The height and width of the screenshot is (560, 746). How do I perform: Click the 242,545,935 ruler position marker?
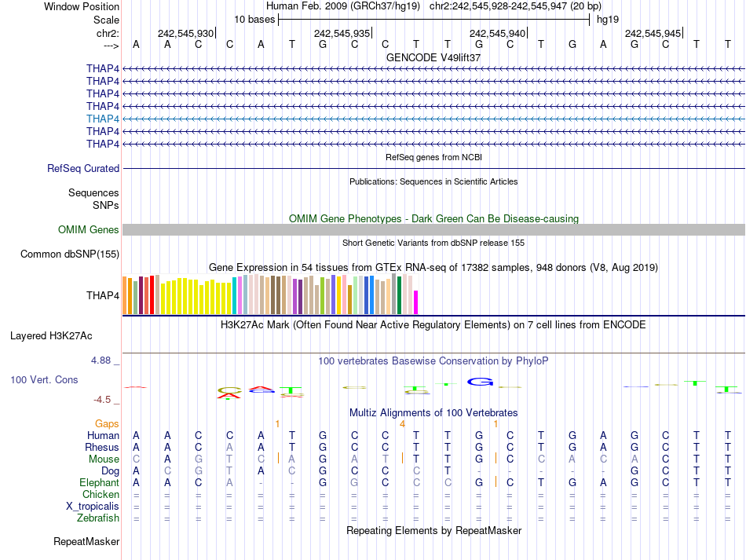coord(341,34)
